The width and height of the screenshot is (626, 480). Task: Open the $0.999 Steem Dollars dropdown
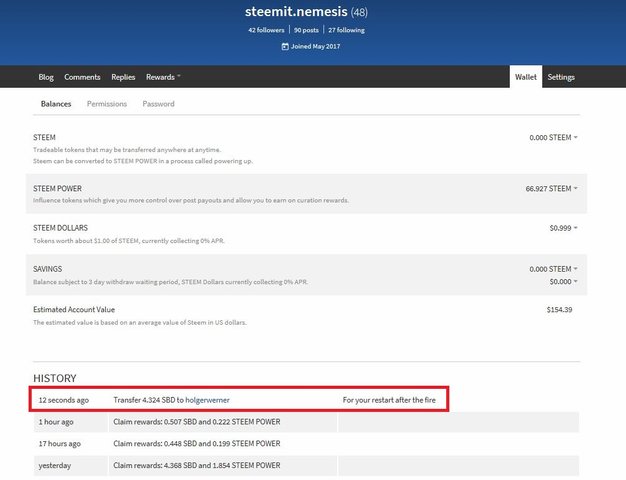(x=563, y=228)
